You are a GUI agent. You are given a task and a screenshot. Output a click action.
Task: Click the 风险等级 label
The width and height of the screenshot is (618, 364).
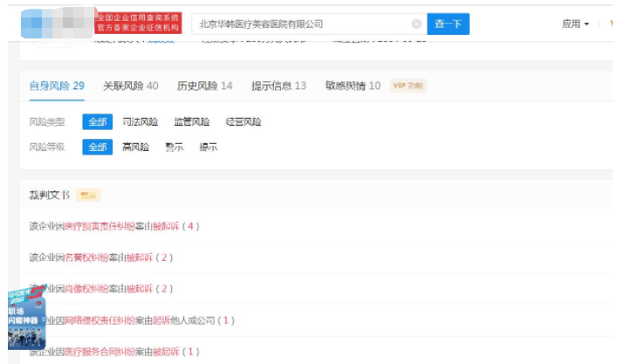(47, 147)
